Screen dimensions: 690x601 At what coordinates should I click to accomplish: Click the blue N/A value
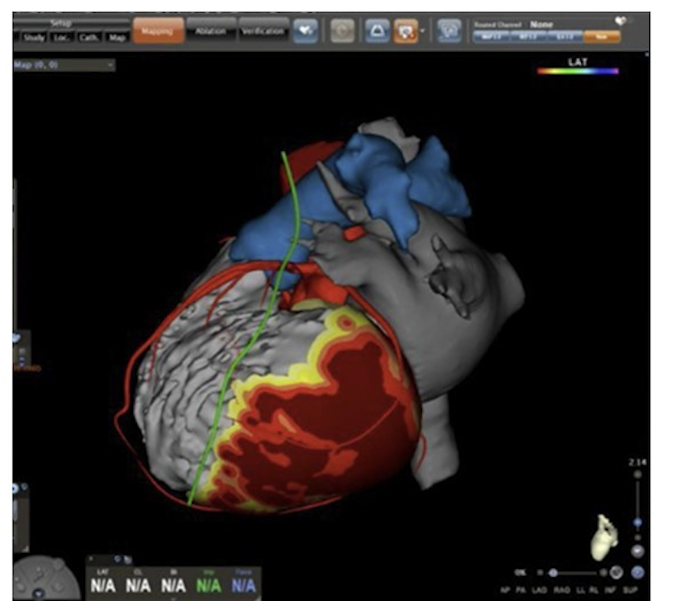(243, 586)
